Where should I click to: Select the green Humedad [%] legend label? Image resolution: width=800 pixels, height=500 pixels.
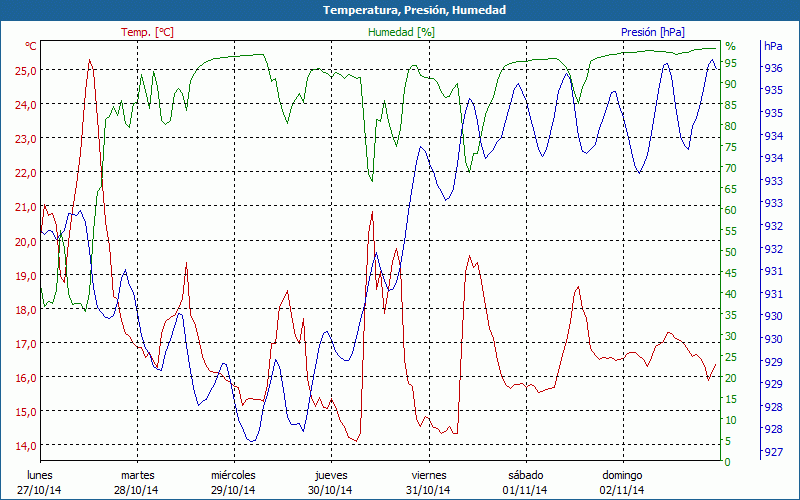click(x=402, y=32)
